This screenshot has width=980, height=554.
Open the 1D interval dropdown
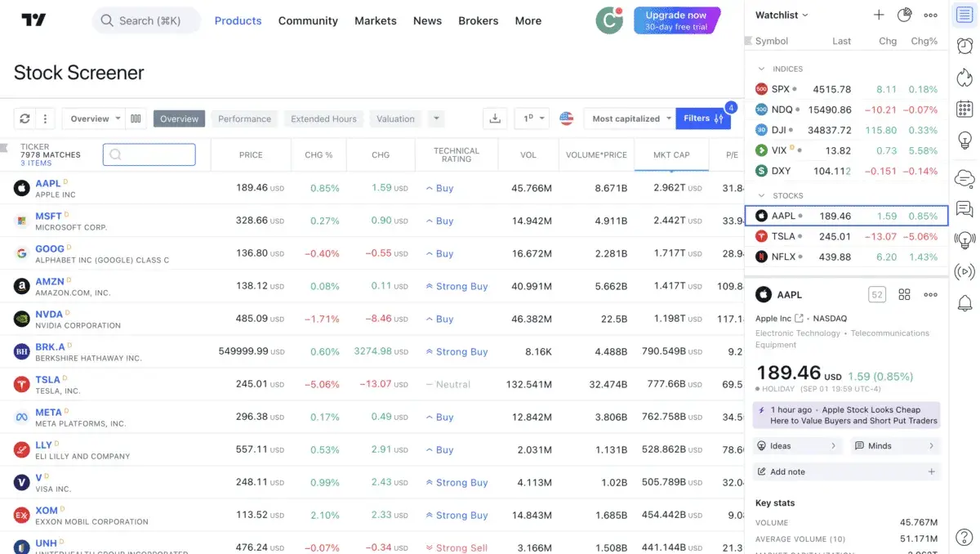click(x=532, y=118)
